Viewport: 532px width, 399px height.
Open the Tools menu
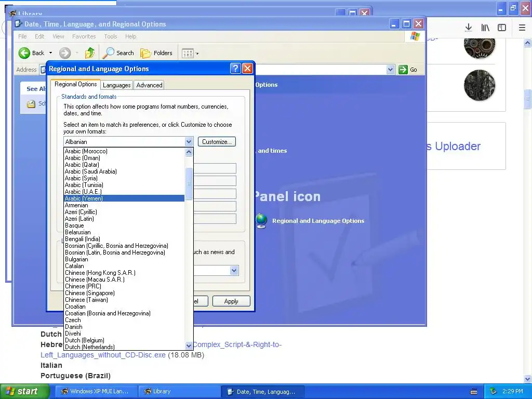pyautogui.click(x=111, y=36)
